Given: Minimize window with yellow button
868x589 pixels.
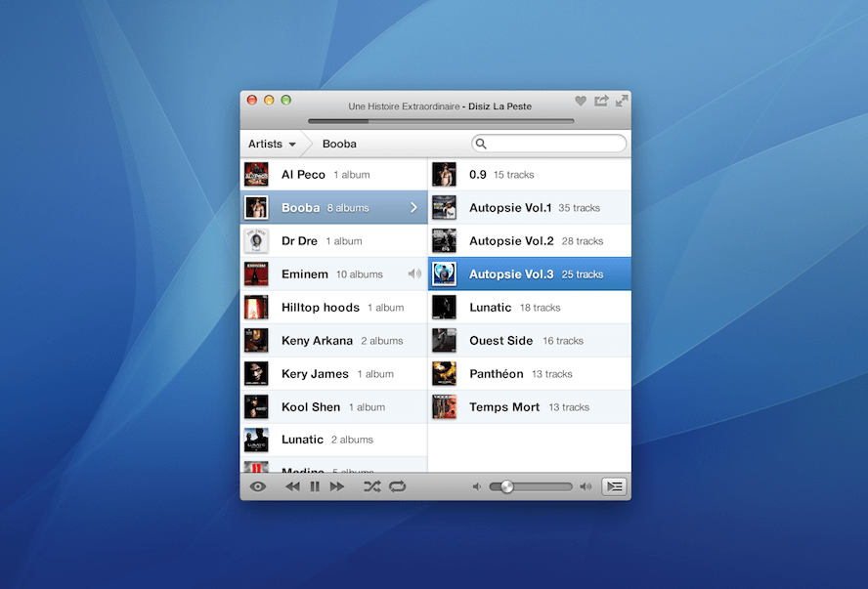Looking at the screenshot, I should pyautogui.click(x=269, y=100).
